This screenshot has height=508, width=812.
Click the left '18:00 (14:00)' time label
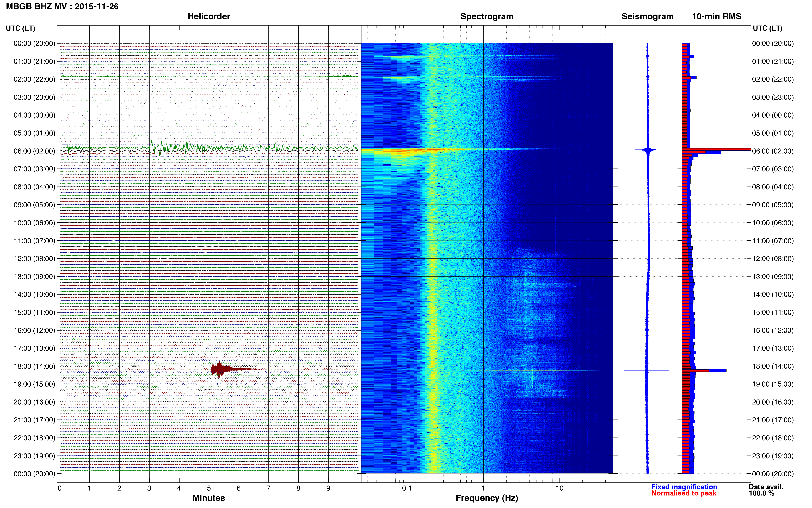coord(34,366)
